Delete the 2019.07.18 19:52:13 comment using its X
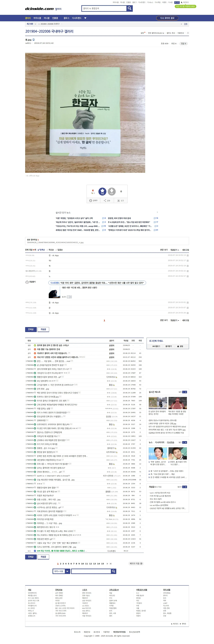This screenshot has width=214, height=644. click(x=188, y=255)
